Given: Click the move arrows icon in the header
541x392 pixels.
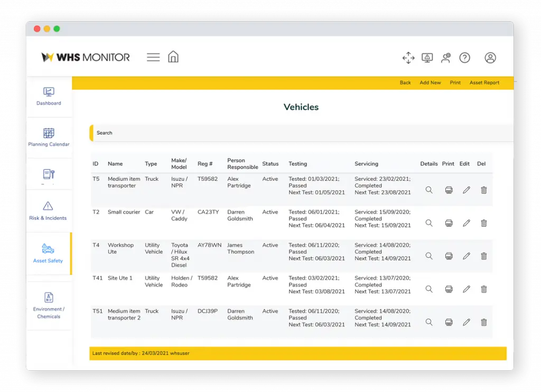Looking at the screenshot, I should point(408,58).
